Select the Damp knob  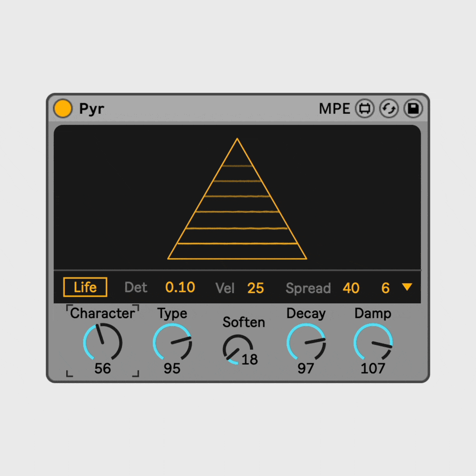click(373, 344)
